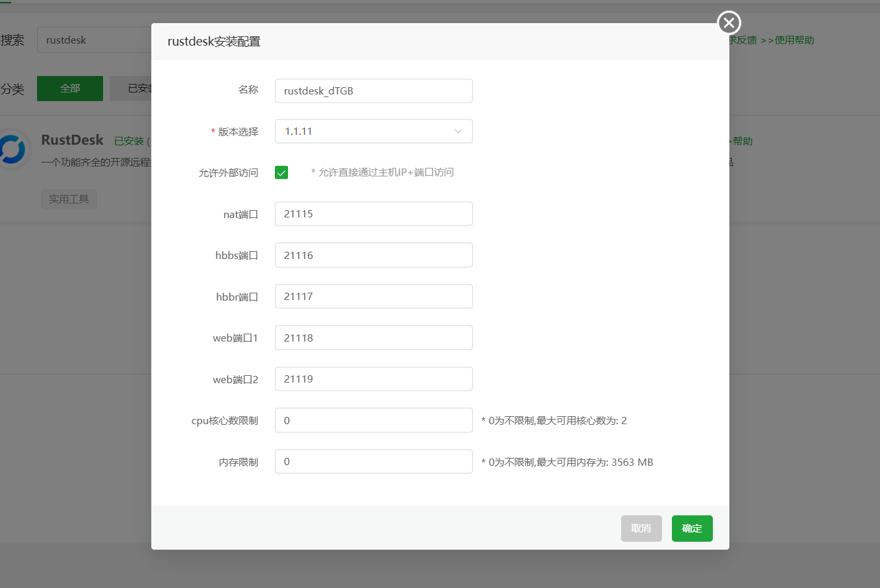Select the 已安装 category tab in background

point(131,89)
